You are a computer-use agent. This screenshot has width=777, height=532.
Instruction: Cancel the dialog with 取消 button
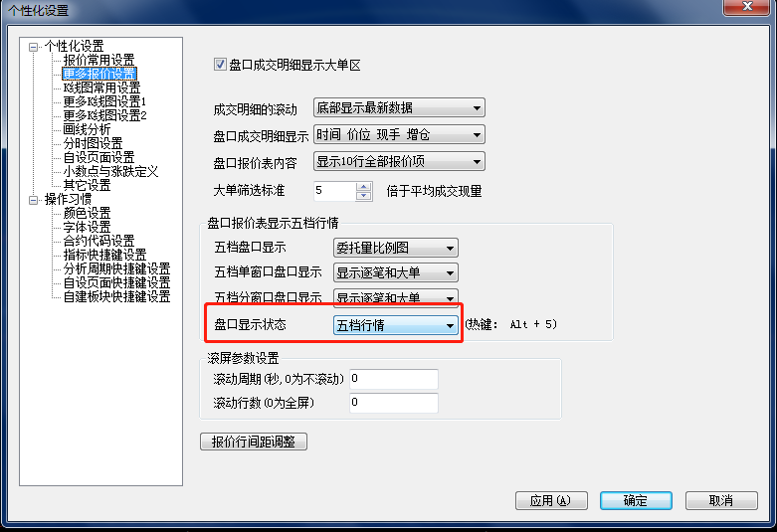pos(721,500)
